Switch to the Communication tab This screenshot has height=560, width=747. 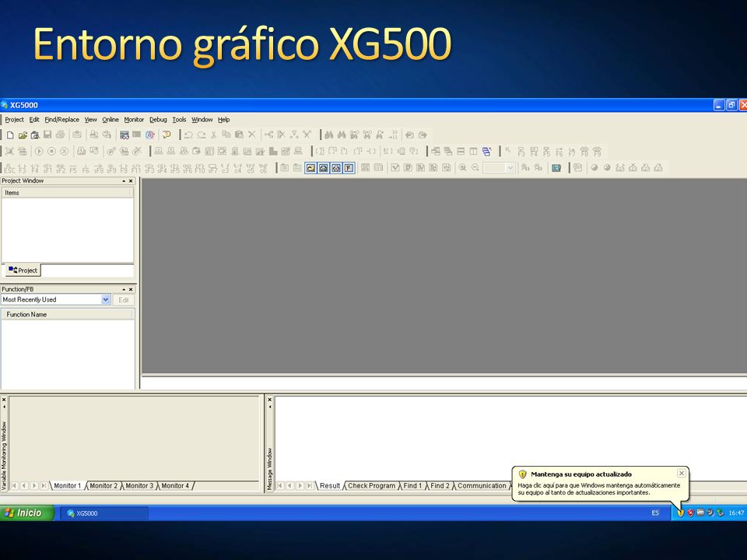point(482,485)
